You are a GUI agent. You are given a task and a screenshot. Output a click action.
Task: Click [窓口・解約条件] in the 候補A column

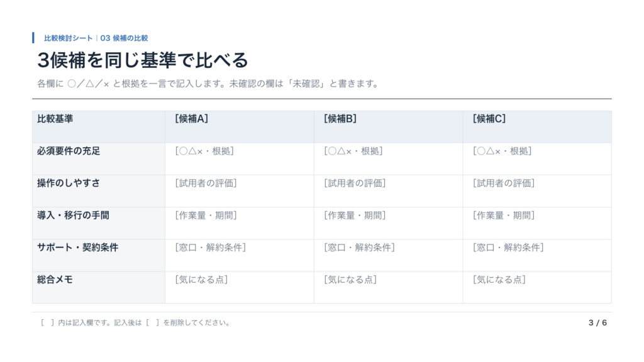(x=210, y=248)
